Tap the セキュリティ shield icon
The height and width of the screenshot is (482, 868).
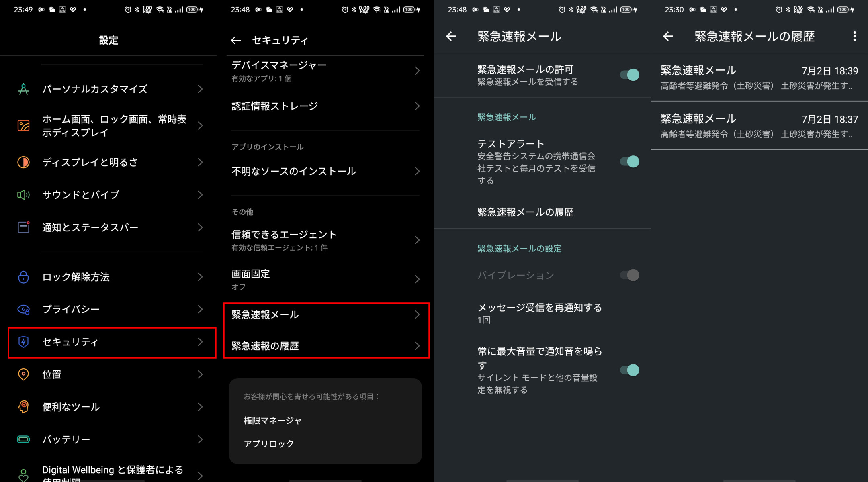(x=23, y=342)
